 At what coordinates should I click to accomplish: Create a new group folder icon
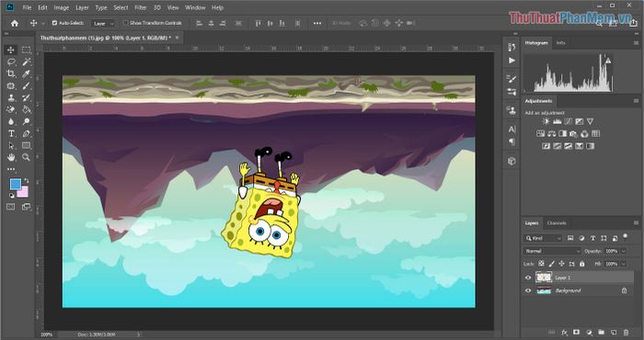[602, 333]
